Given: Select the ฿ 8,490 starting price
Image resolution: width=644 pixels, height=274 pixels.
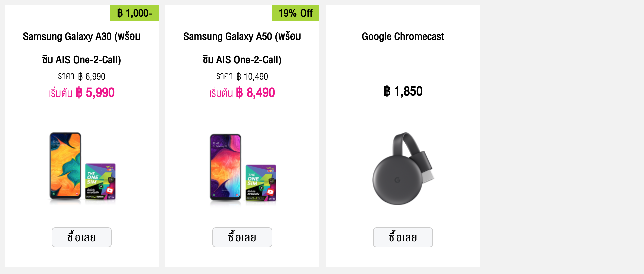Looking at the screenshot, I should click(x=255, y=93).
